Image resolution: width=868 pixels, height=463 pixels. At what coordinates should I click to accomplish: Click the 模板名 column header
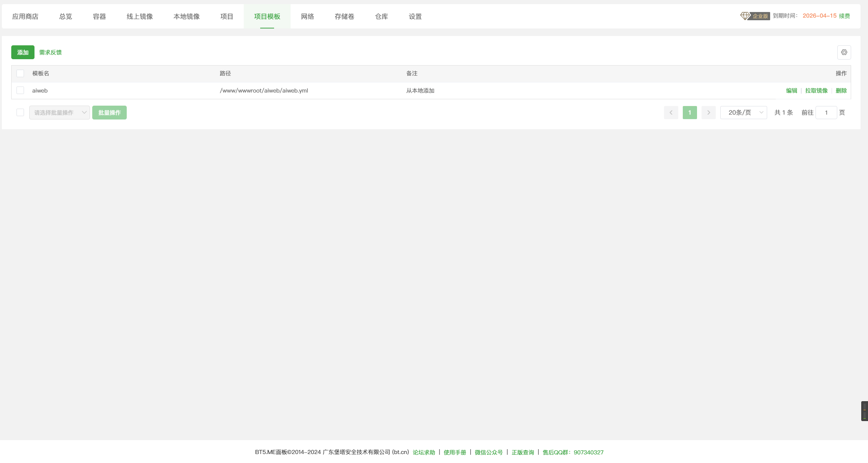coord(40,73)
